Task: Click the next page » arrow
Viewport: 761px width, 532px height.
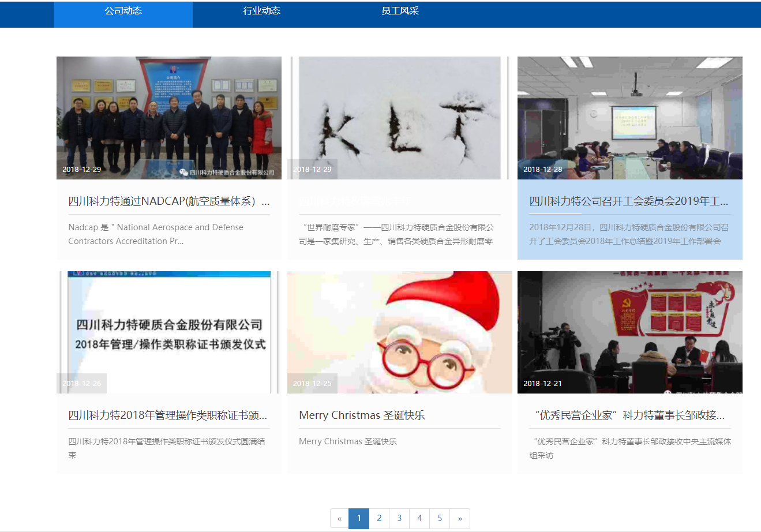Action: point(460,518)
